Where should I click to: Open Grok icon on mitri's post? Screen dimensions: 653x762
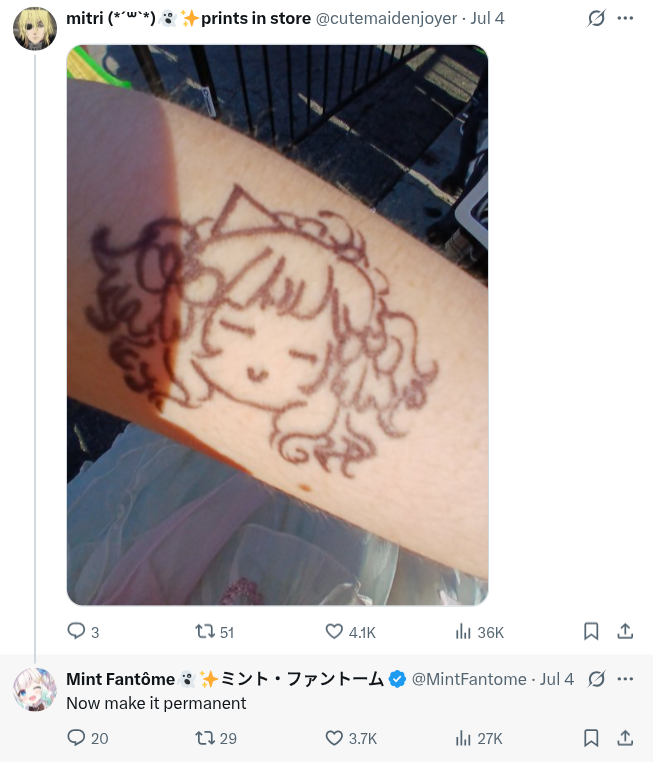coord(596,18)
